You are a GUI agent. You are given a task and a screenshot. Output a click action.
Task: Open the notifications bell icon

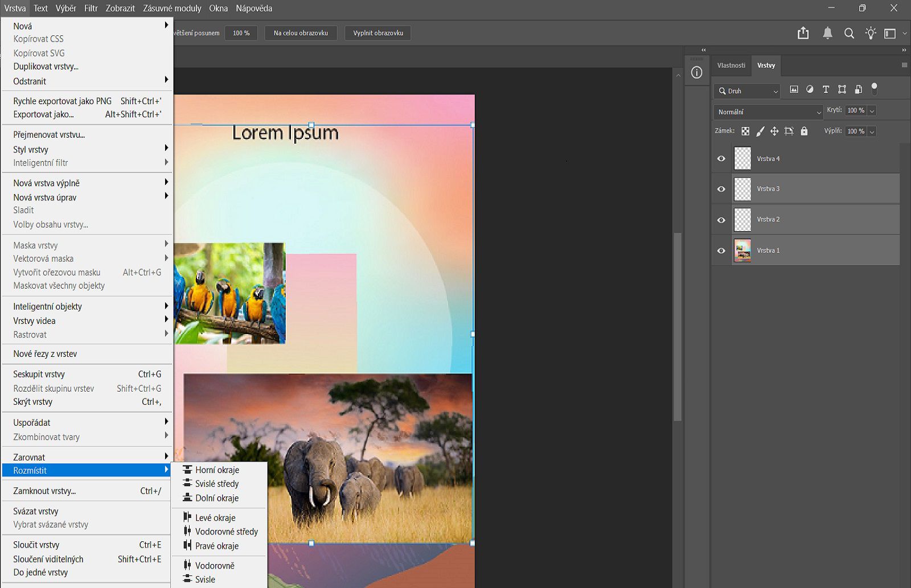pyautogui.click(x=827, y=33)
